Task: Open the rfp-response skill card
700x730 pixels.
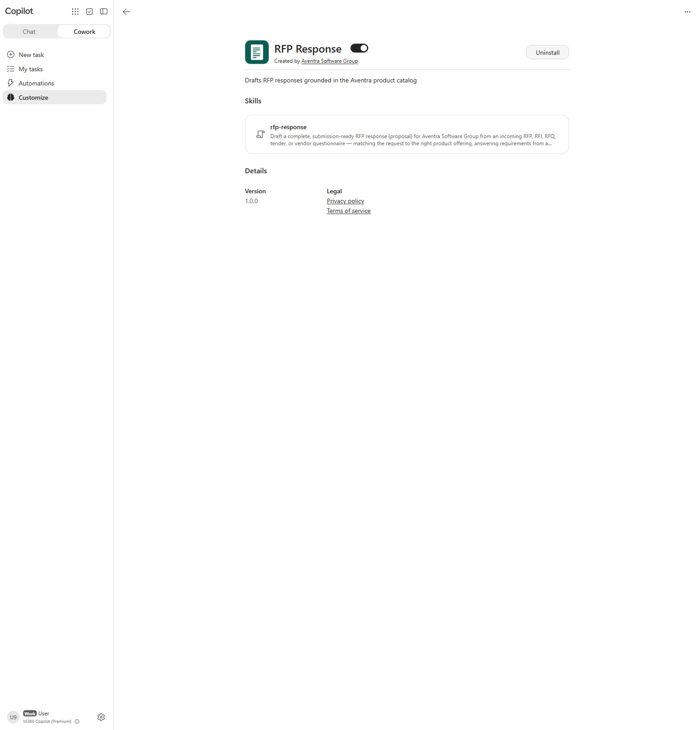Action: [x=407, y=135]
